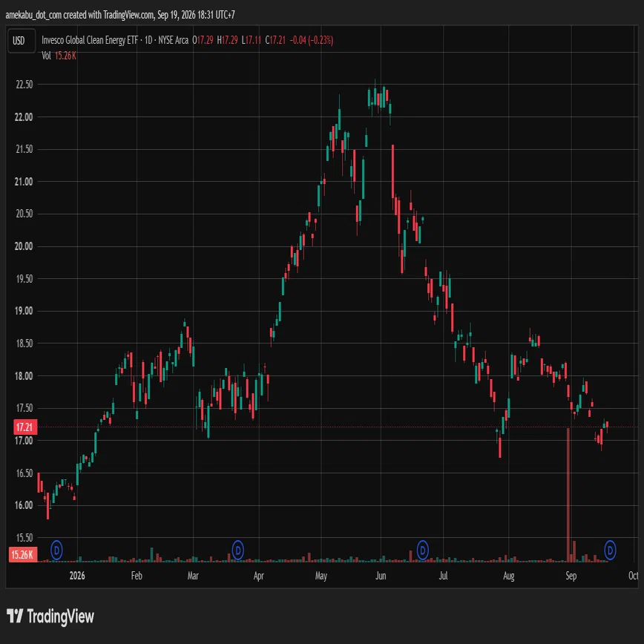The width and height of the screenshot is (644, 644).
Task: Select the Aug label on time axis
Action: (508, 576)
